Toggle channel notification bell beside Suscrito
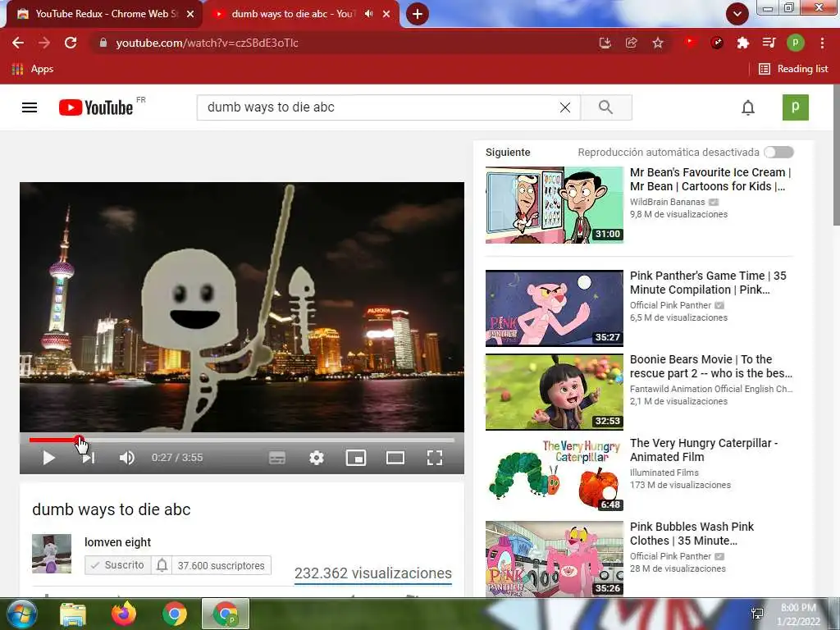The height and width of the screenshot is (630, 840). click(x=162, y=565)
